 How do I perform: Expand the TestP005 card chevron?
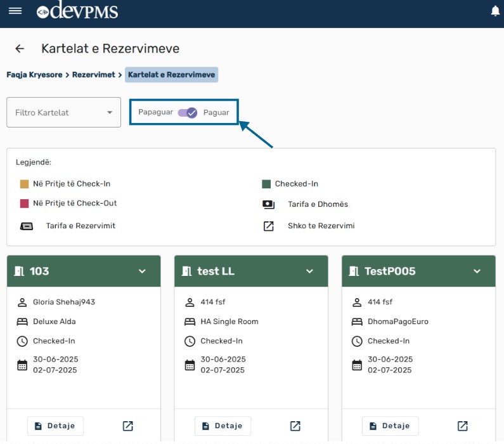pos(477,271)
